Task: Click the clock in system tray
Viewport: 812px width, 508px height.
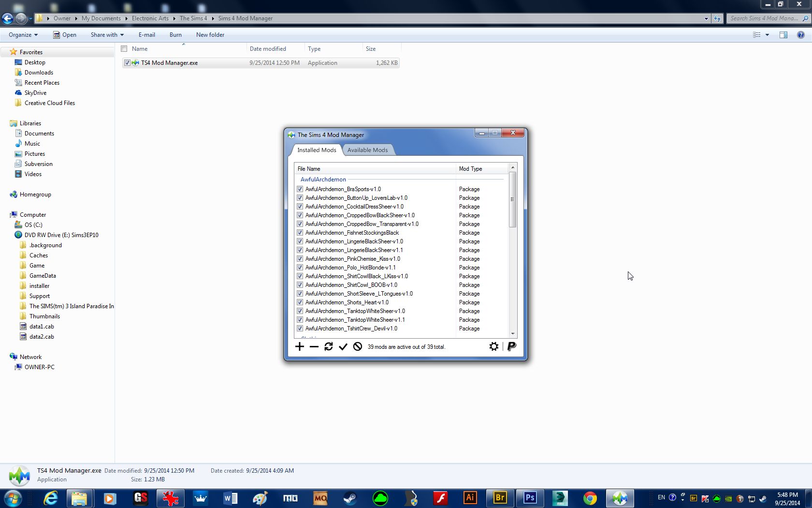Action: point(787,499)
